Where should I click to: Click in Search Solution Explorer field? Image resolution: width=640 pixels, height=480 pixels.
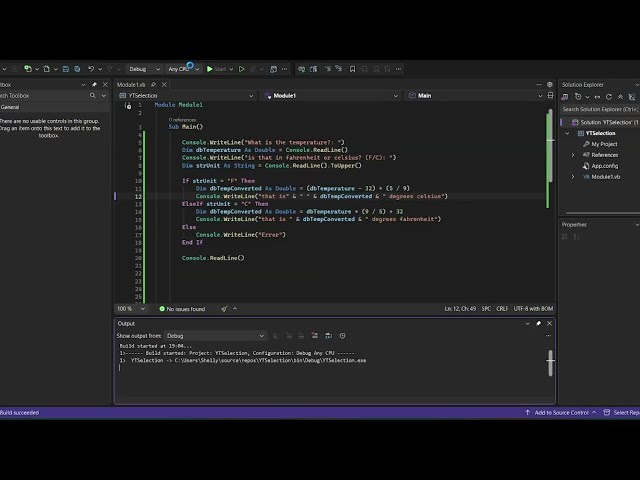pyautogui.click(x=600, y=109)
